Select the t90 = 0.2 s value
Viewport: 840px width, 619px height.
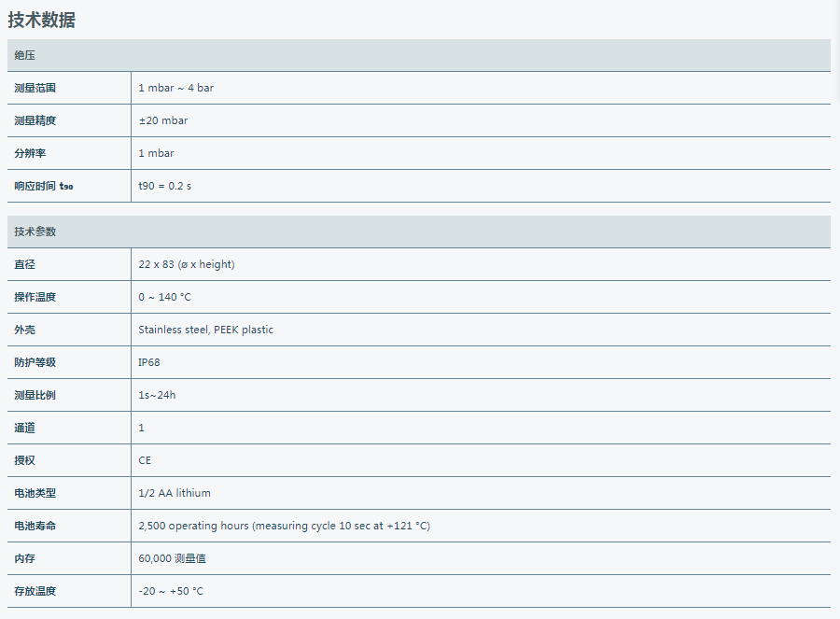[x=164, y=186]
